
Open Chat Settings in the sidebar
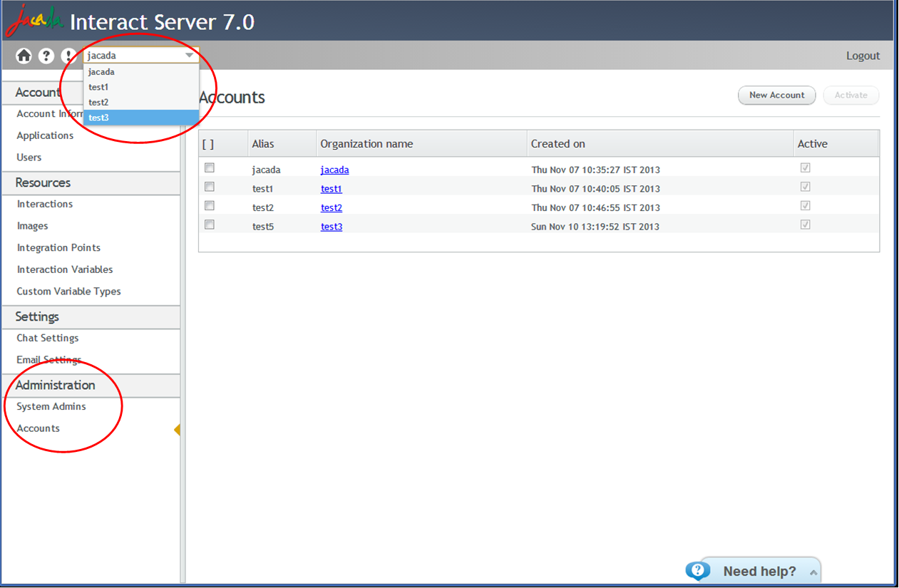coord(48,338)
